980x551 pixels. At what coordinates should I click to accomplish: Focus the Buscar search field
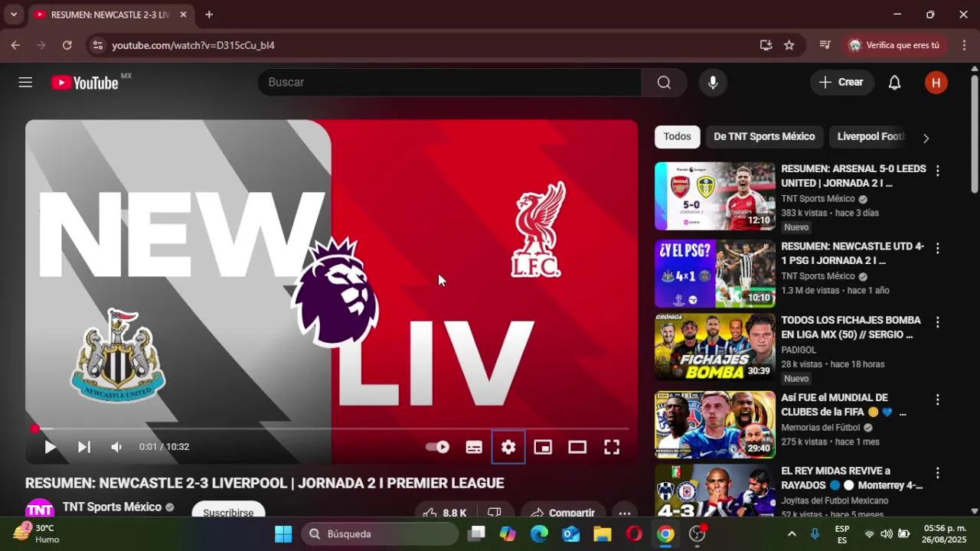point(449,83)
